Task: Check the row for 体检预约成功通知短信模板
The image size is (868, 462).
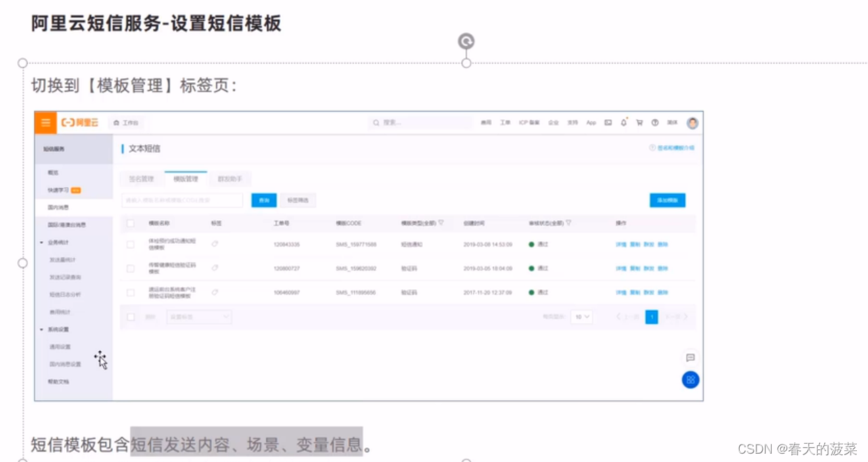Action: pos(130,245)
